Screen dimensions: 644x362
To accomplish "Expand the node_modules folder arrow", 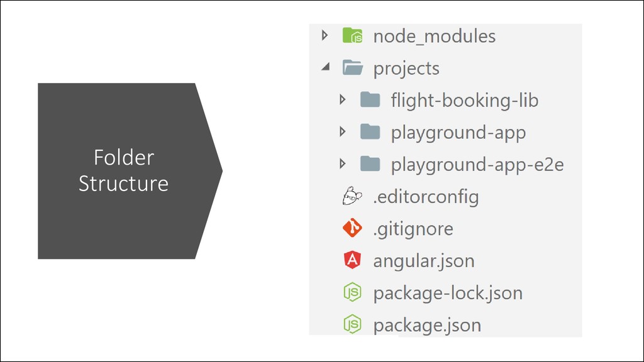I will tap(325, 35).
